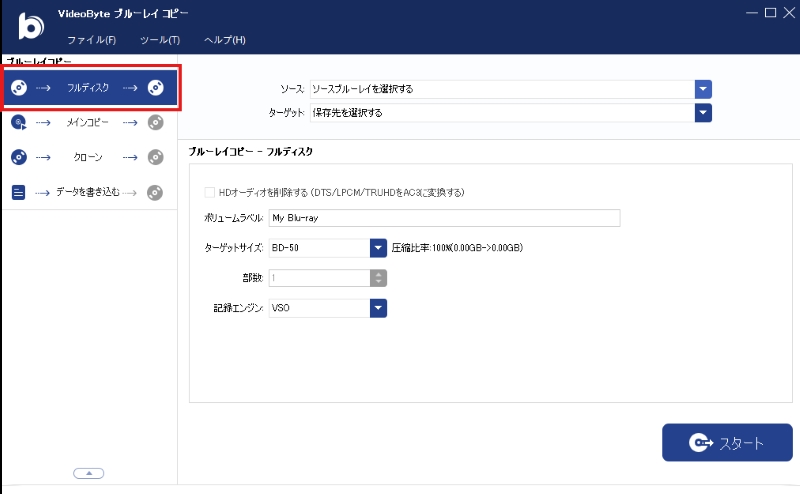Click the VideoByte logo icon
The height and width of the screenshot is (494, 800).
coord(31,26)
